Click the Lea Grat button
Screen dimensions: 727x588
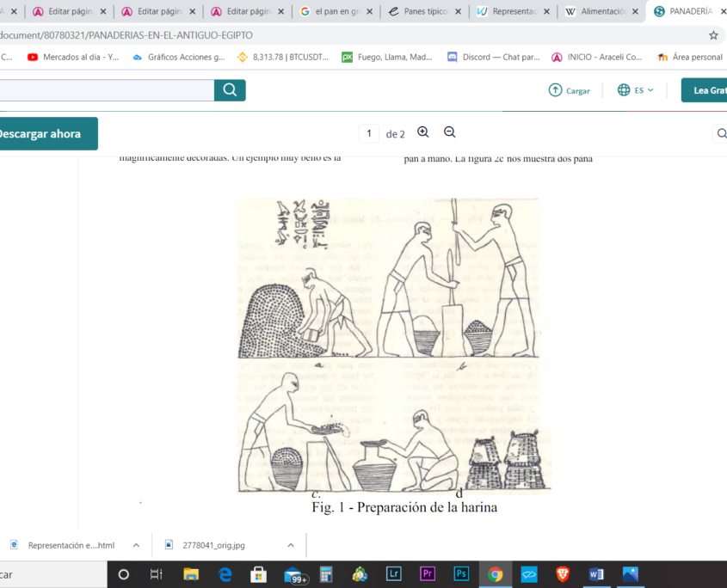point(704,90)
